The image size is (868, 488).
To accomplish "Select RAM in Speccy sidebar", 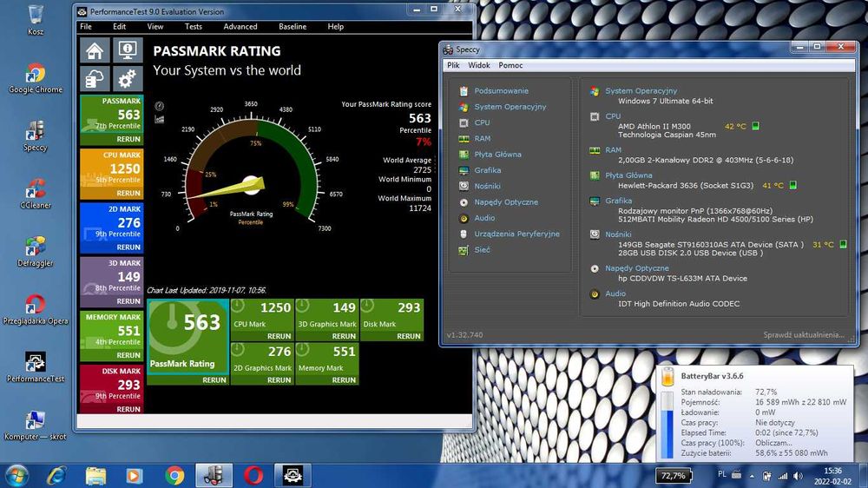I will click(x=482, y=138).
